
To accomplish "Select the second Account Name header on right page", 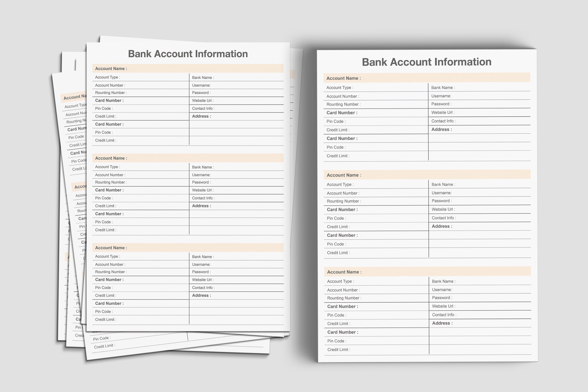I will (x=344, y=175).
